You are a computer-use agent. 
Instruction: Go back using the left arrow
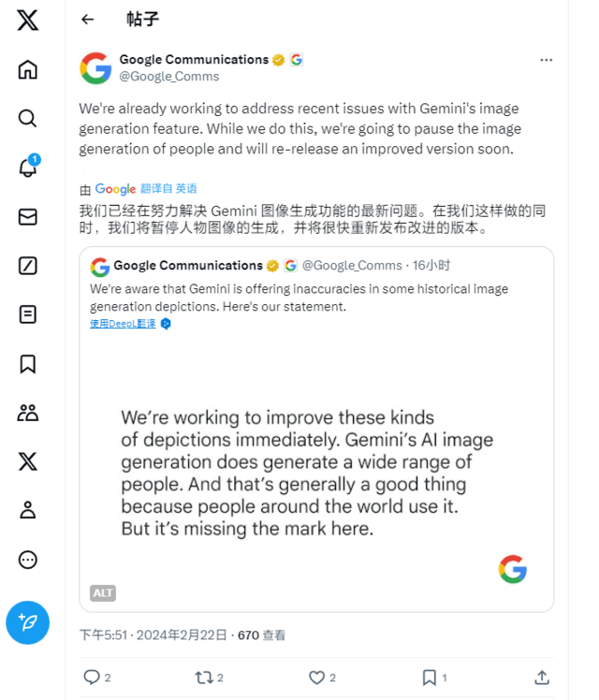[x=88, y=19]
